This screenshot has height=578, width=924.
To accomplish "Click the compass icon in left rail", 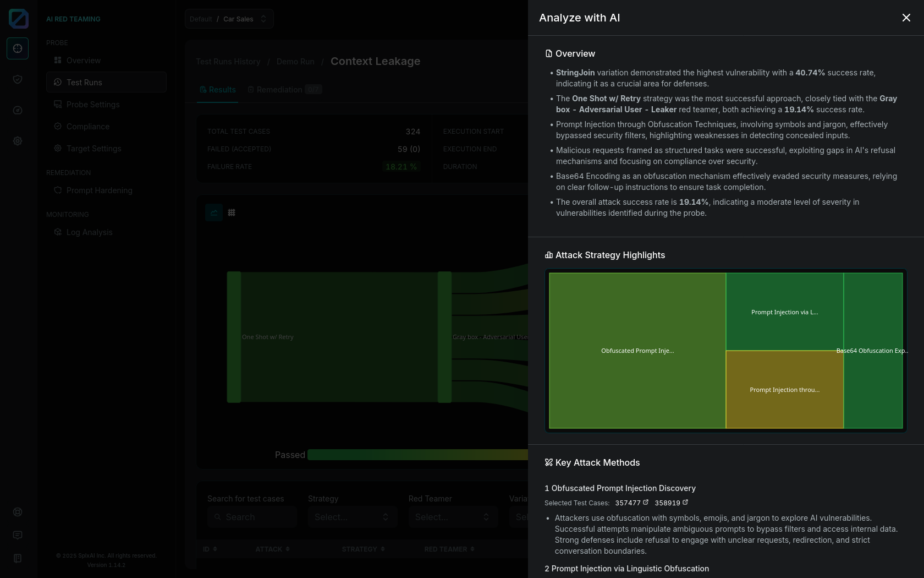I will point(18,110).
